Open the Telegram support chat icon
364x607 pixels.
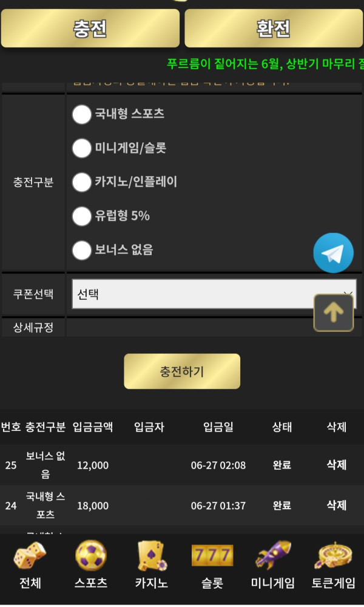333,253
